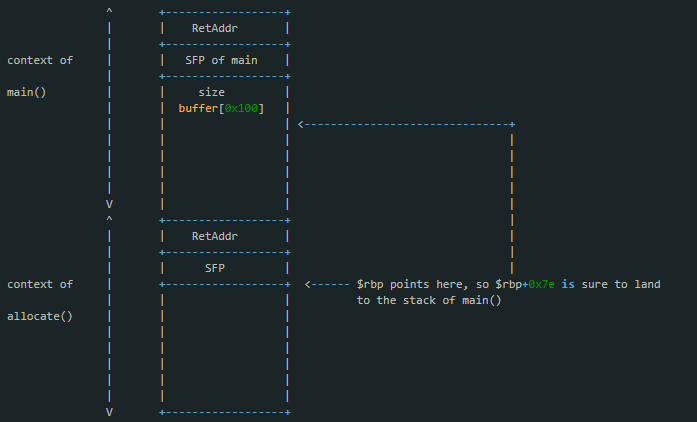Screen dimensions: 697x422
Task: Click the "V" down marker beside main's frame
Action: coord(110,203)
